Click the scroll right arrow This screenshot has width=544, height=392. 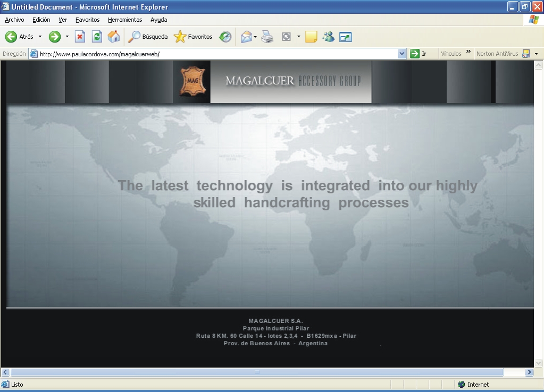529,372
